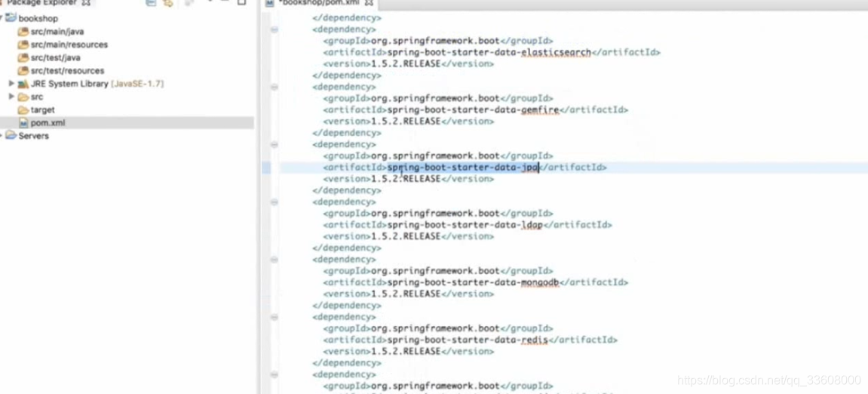Click spring-boot-starter-data-mongodb artifactId text
The image size is (868, 394).
(x=474, y=282)
